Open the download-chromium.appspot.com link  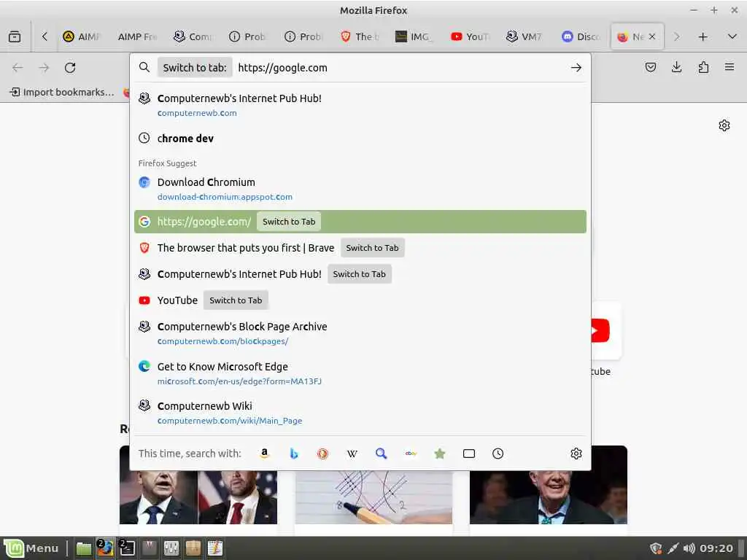(x=225, y=197)
